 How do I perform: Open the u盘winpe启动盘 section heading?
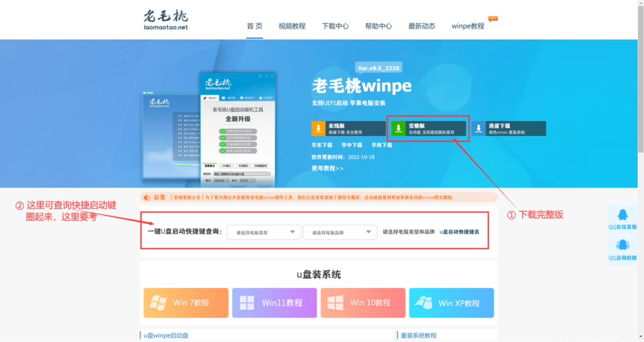pyautogui.click(x=166, y=336)
